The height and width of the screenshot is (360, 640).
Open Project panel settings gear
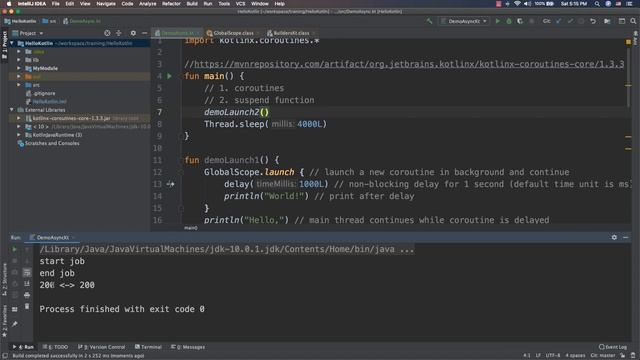133,33
